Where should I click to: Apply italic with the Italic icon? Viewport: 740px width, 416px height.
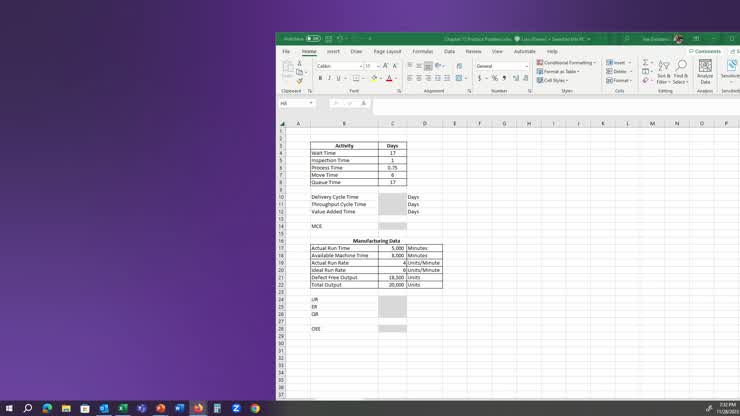coord(329,78)
